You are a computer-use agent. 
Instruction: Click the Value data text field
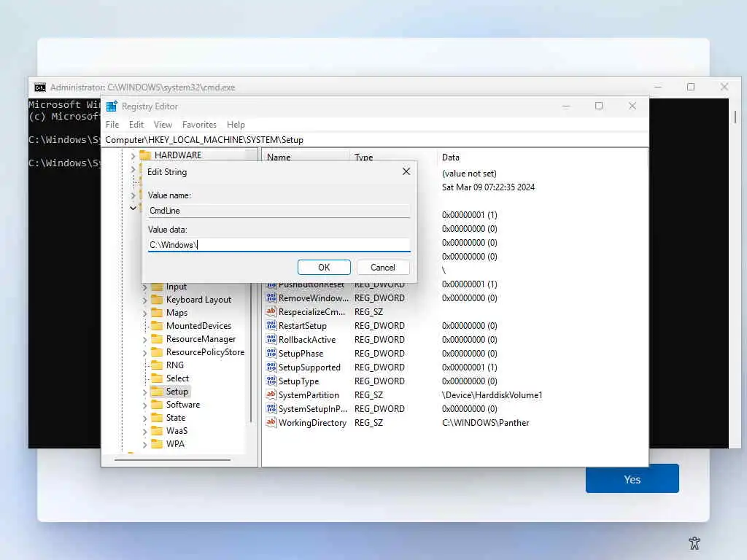click(x=279, y=245)
